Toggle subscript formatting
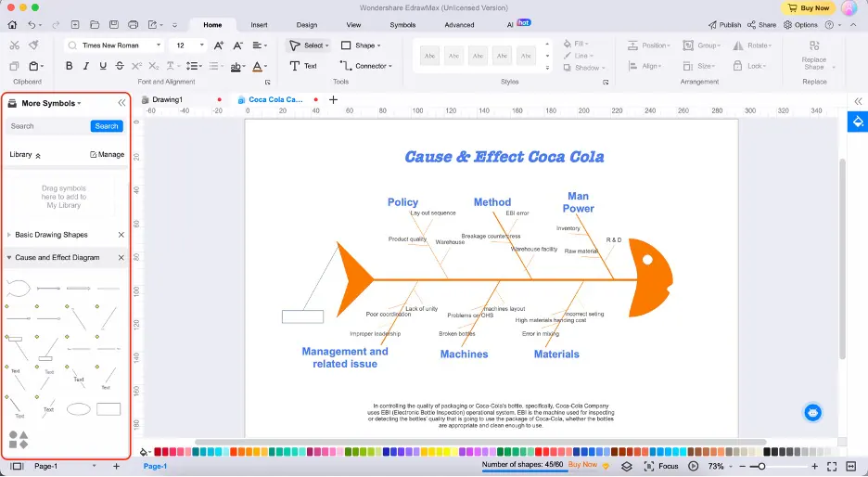This screenshot has width=868, height=477. [154, 66]
